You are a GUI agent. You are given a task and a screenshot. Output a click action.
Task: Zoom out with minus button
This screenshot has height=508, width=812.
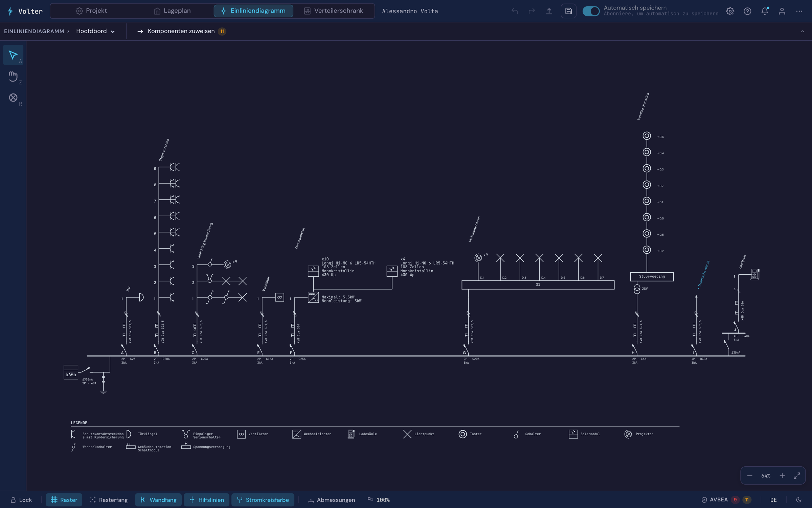pyautogui.click(x=750, y=476)
